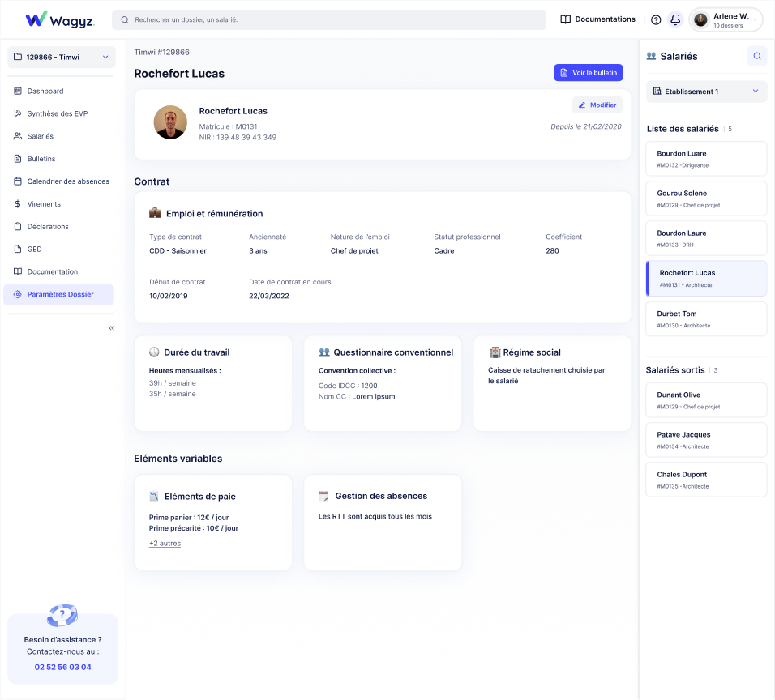Click the Timwi #129866 breadcrumb text
The width and height of the screenshot is (775, 700).
click(x=161, y=52)
